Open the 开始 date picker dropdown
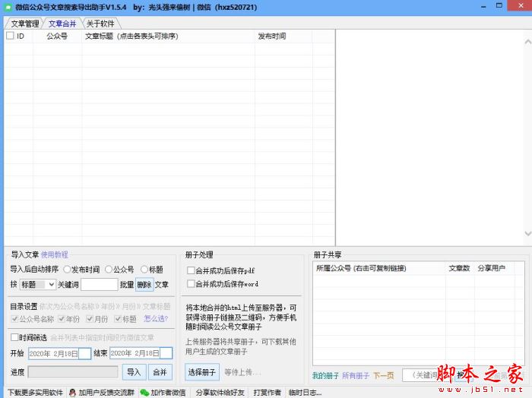Viewport: 532px width, 398px height. (85, 353)
